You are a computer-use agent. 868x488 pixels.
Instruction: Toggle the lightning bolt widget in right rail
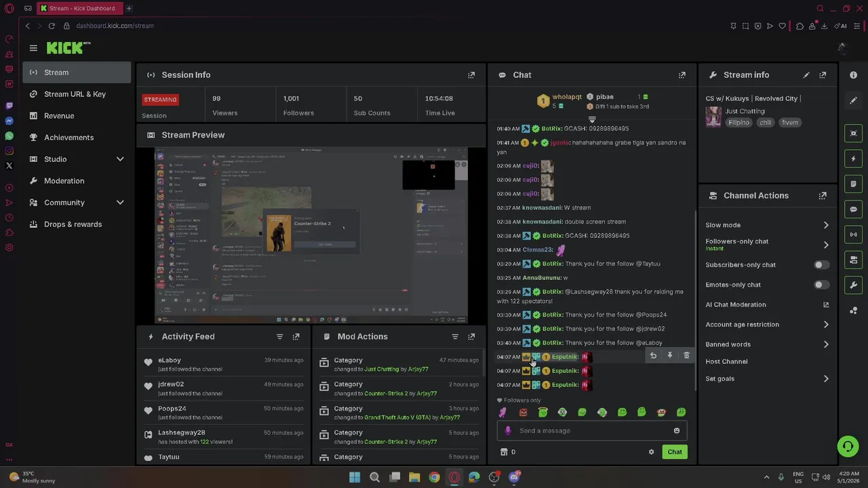pos(854,159)
